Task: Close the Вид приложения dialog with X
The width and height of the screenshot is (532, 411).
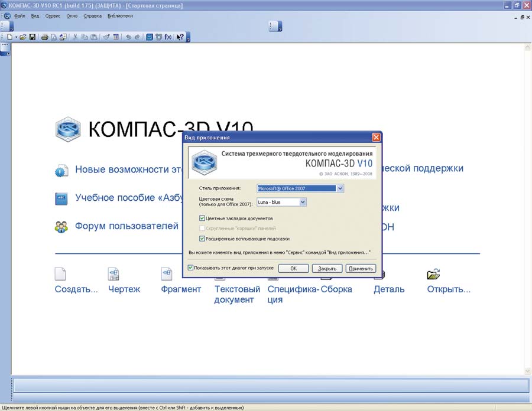Action: 376,137
